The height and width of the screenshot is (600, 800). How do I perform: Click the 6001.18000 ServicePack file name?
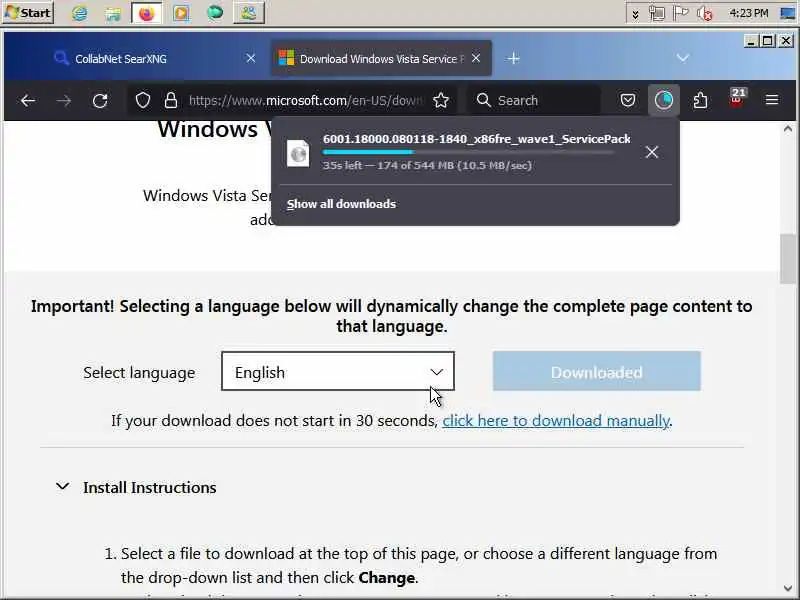pos(477,139)
